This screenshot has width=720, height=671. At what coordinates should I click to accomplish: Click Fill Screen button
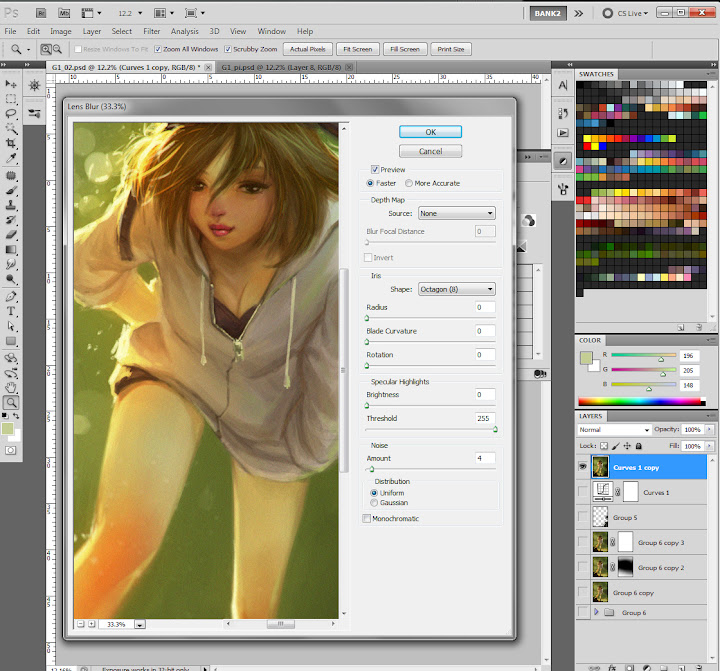point(405,49)
